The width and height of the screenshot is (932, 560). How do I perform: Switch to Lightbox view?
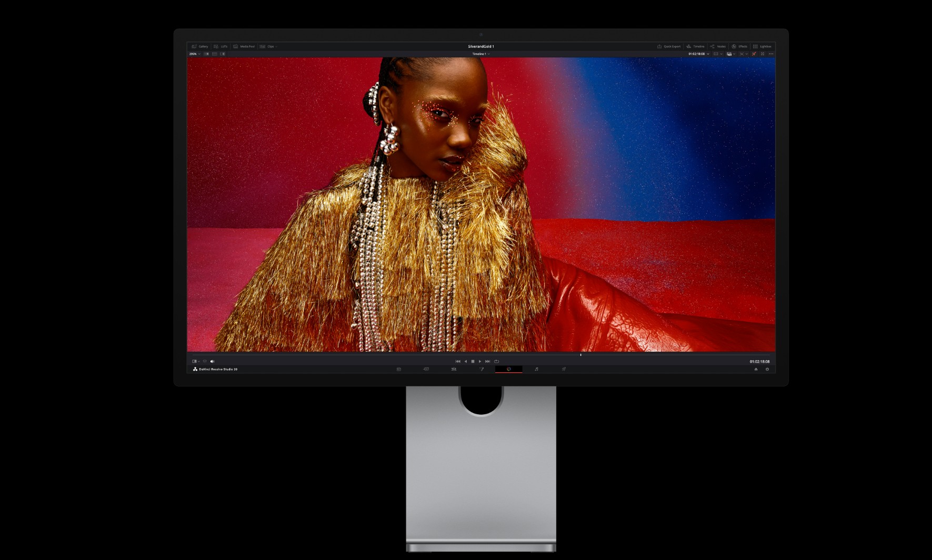(762, 46)
